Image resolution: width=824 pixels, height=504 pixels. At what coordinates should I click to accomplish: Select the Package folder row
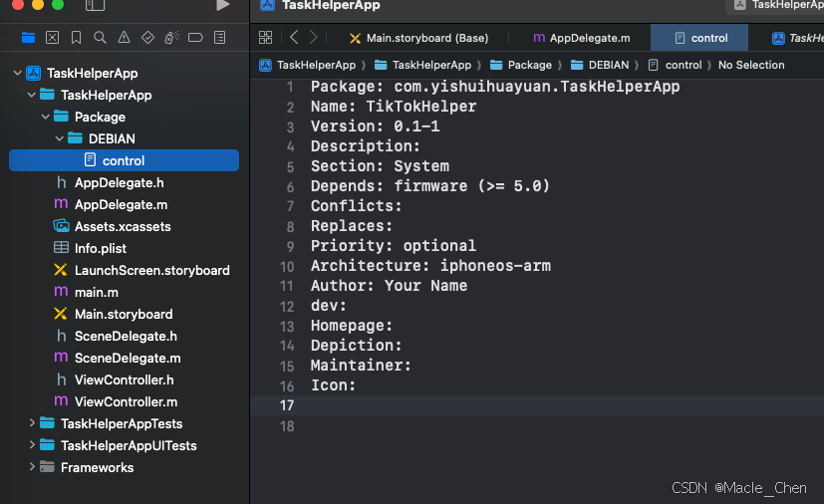[x=124, y=117]
